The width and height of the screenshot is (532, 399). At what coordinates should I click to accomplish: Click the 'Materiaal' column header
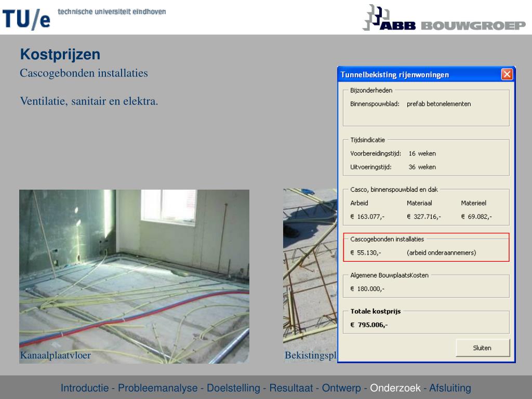[x=419, y=203]
